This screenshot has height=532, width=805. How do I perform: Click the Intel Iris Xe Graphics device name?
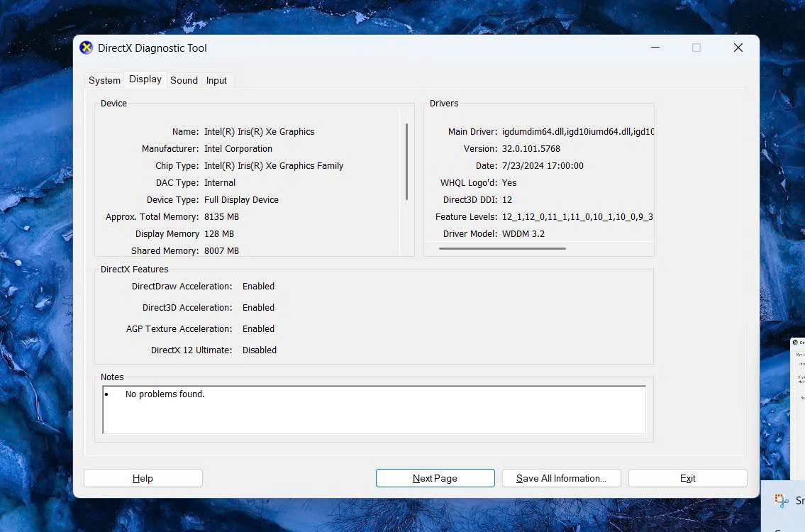point(259,131)
